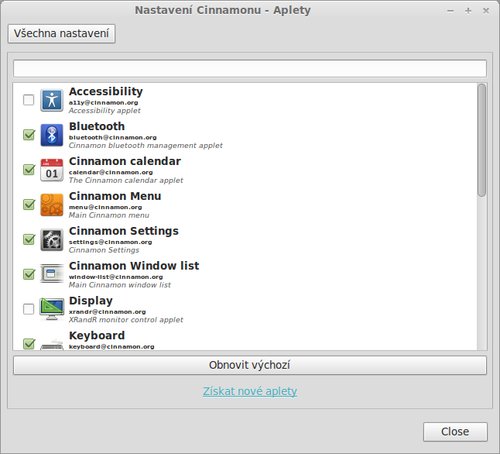Select the Cinnamon calendar icon
This screenshot has height=454, width=500.
52,170
